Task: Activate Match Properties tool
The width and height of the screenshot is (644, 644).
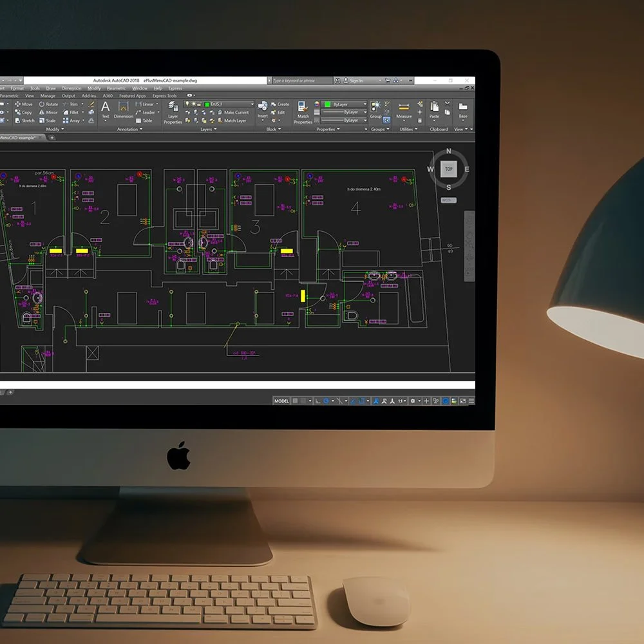Action: (303, 113)
